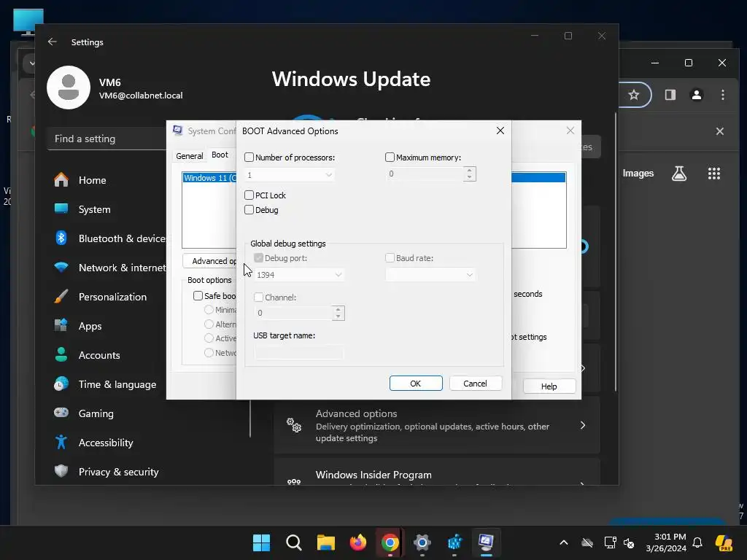
Task: Switch to System Configuration taskbar icon
Action: [x=486, y=542]
